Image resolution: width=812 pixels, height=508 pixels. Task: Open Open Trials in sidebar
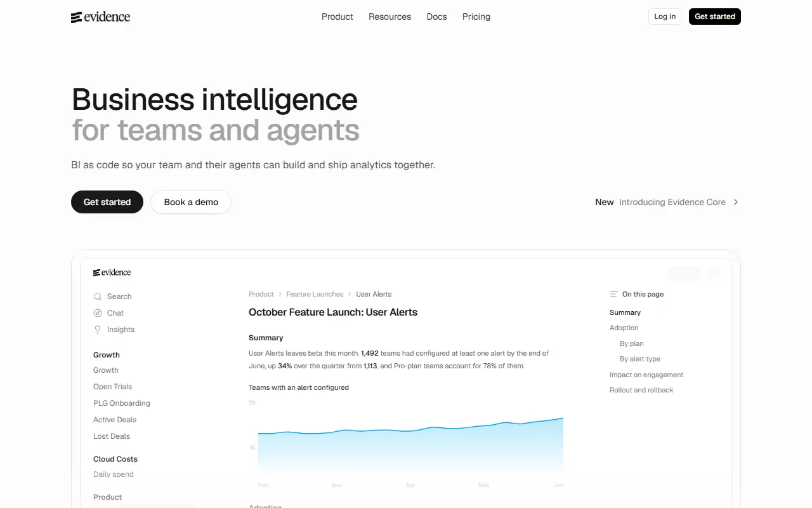(113, 387)
